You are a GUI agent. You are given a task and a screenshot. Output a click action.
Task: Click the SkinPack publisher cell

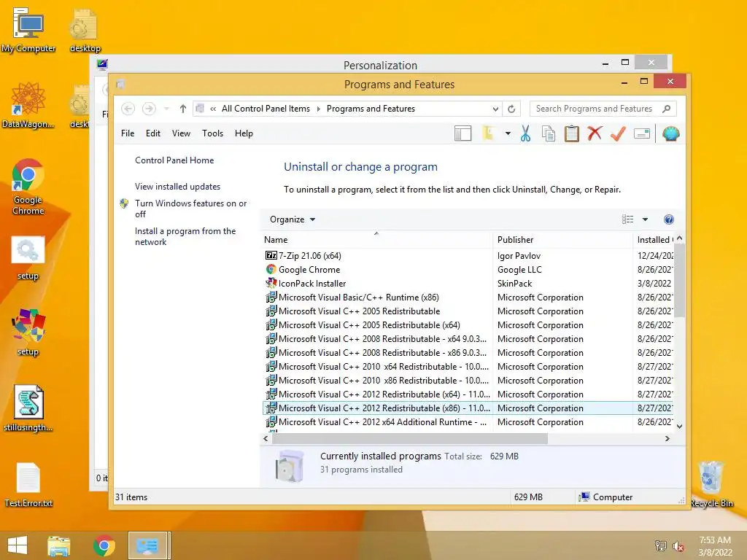pos(514,284)
